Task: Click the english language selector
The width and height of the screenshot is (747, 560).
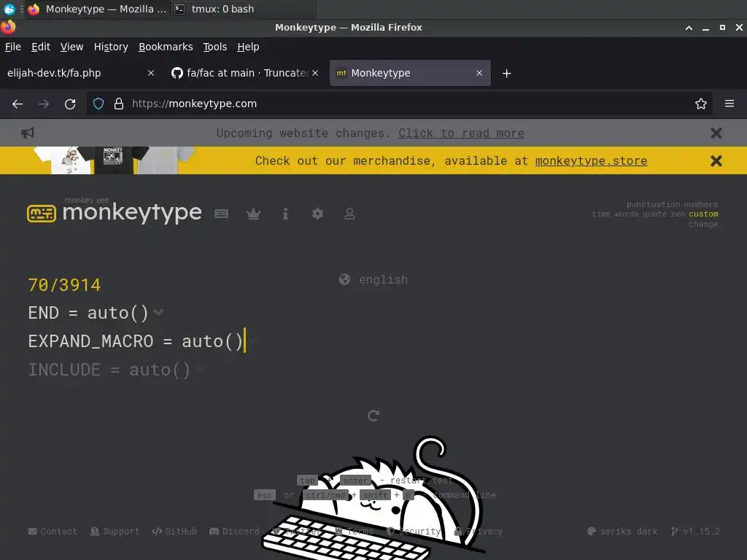Action: (x=373, y=279)
